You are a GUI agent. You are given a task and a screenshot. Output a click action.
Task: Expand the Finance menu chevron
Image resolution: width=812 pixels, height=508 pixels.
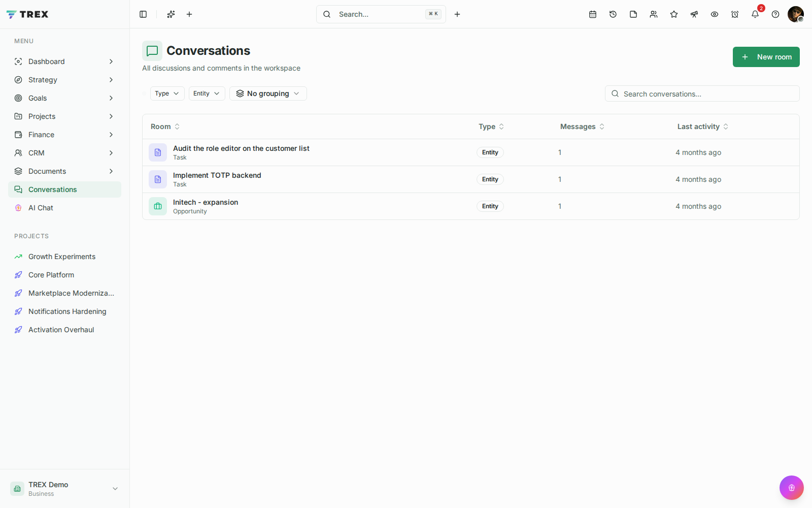pyautogui.click(x=111, y=135)
